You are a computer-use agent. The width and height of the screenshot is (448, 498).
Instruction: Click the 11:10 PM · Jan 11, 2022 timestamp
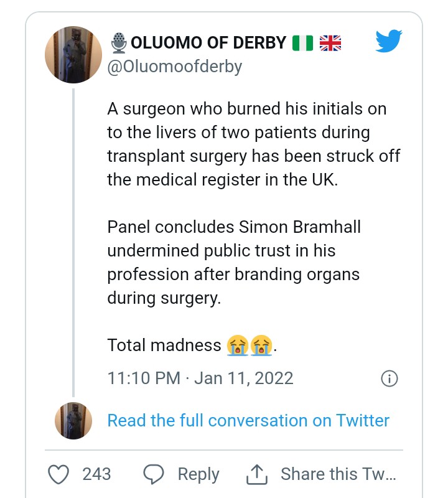pyautogui.click(x=200, y=378)
